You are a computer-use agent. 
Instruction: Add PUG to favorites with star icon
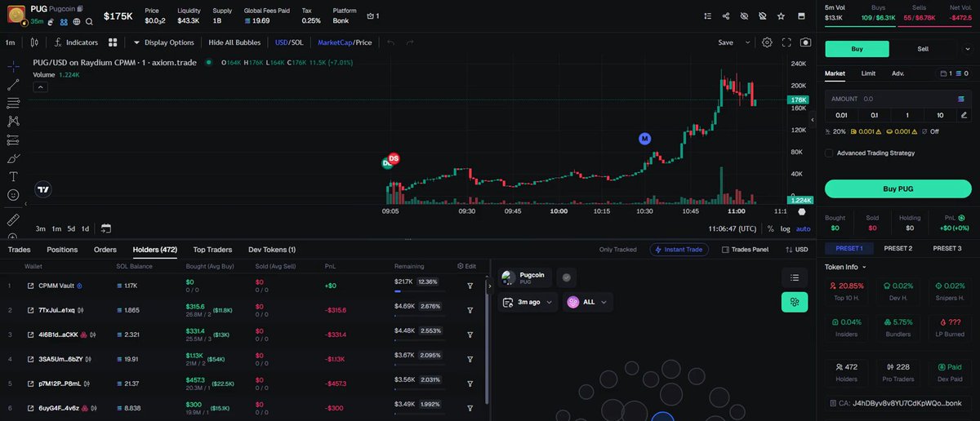click(782, 16)
